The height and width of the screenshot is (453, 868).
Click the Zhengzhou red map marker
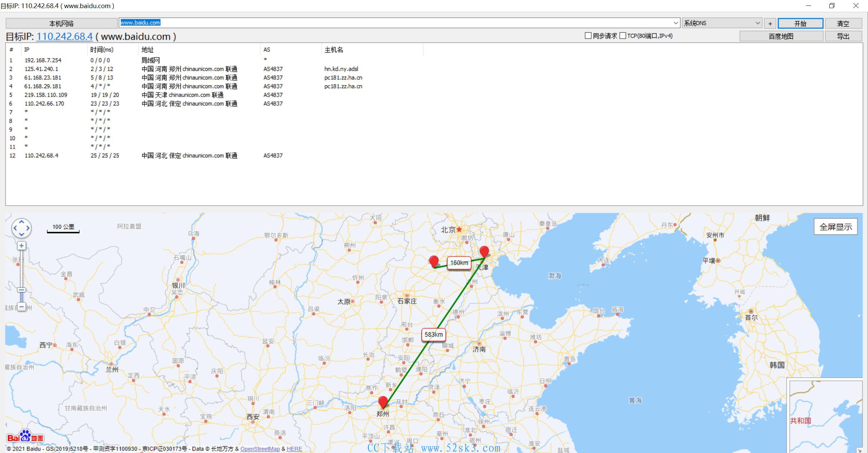pyautogui.click(x=383, y=402)
